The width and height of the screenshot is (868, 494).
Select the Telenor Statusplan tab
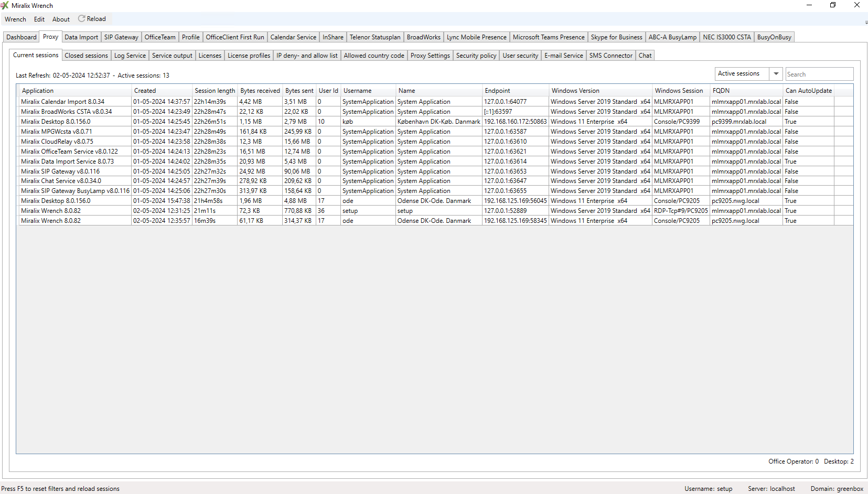375,37
